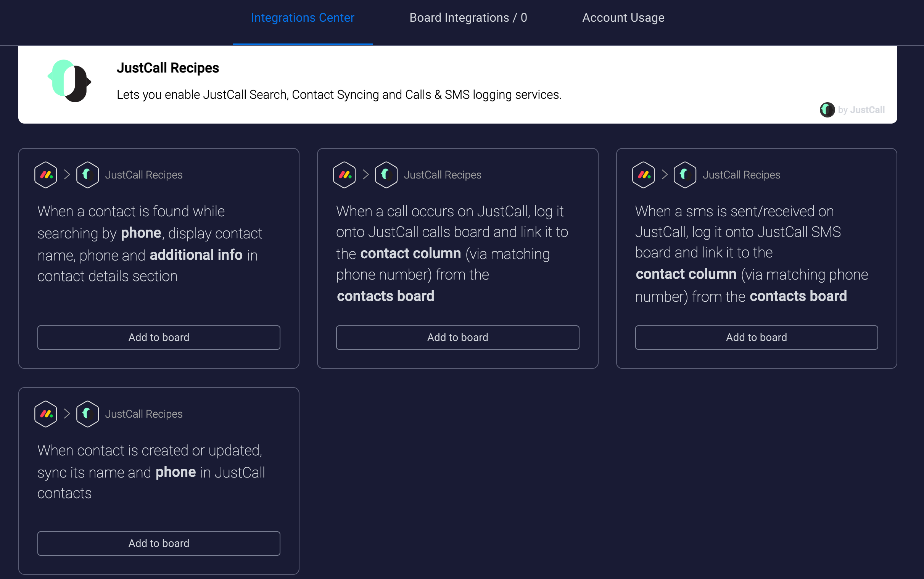Click bold "contacts board" field in SMS logging recipe
This screenshot has width=924, height=579.
point(798,296)
